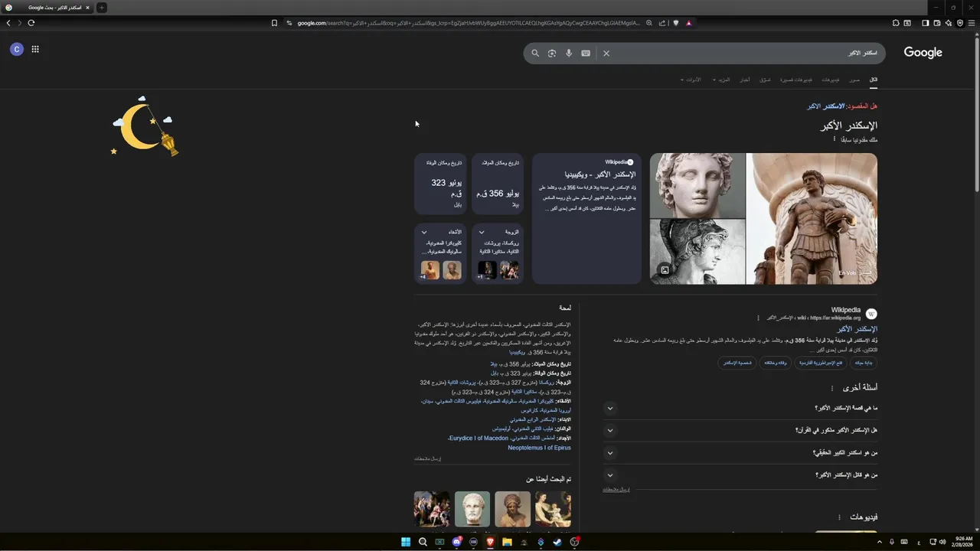Start voice search with microphone icon
The image size is (980, 551).
click(x=569, y=54)
